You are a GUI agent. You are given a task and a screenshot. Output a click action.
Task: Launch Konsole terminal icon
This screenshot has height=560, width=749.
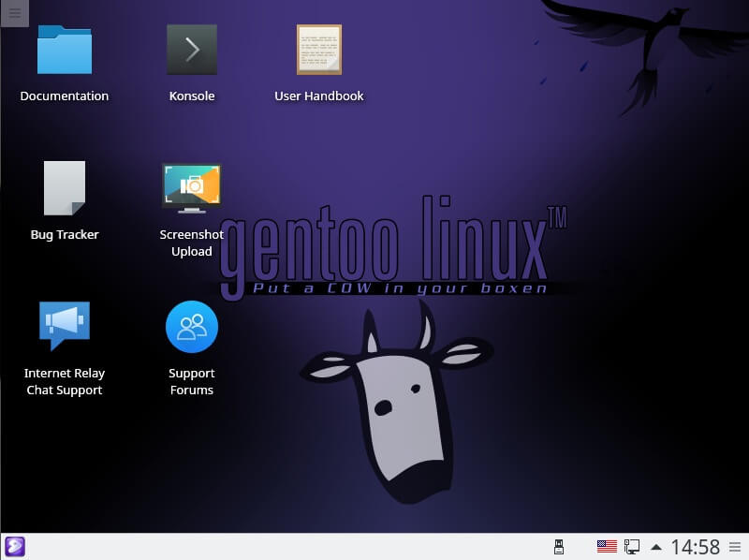pos(192,50)
